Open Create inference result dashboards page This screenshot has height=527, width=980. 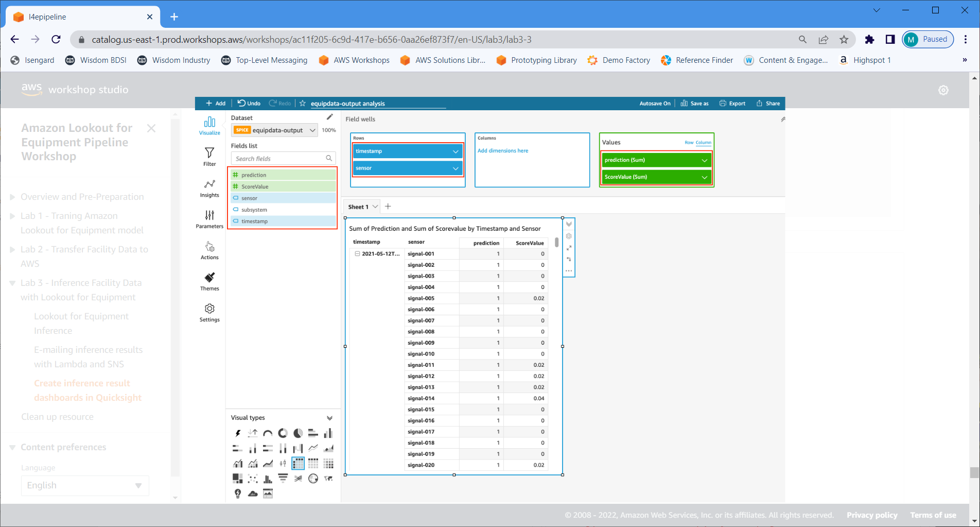click(x=87, y=390)
